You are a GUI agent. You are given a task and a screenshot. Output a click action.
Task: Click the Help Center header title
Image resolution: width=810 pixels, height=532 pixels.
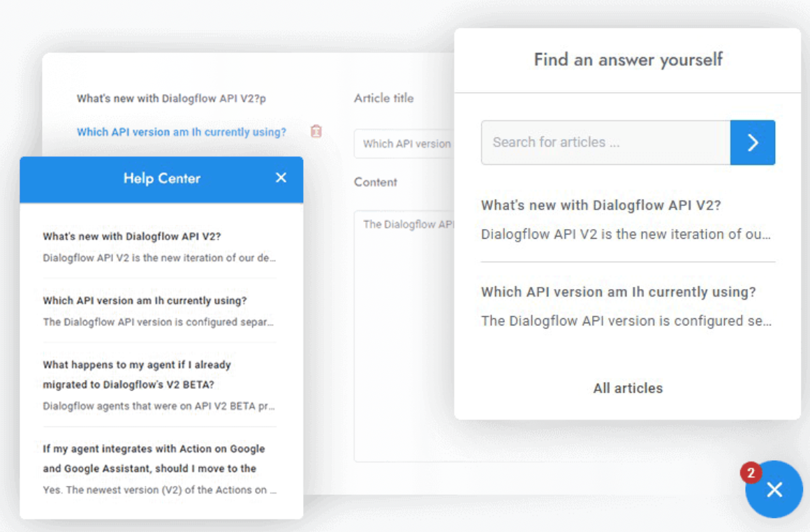tap(161, 179)
